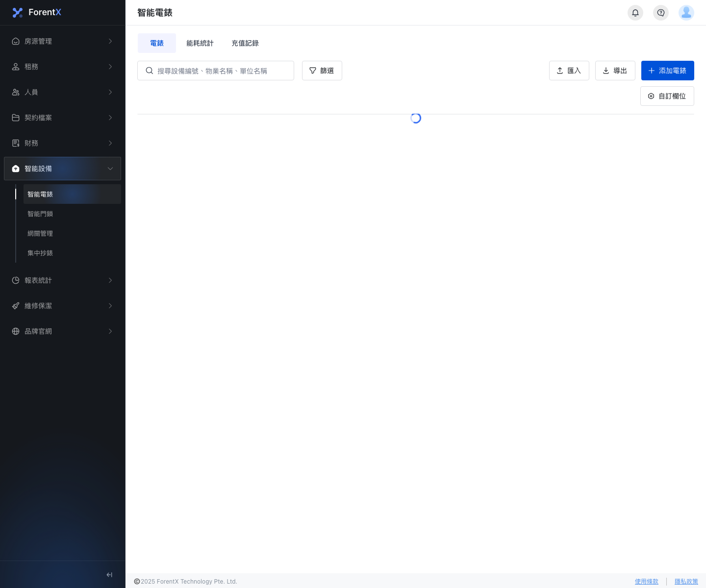Image resolution: width=706 pixels, height=588 pixels.
Task: Click the 財務 finance icon
Action: coord(16,143)
